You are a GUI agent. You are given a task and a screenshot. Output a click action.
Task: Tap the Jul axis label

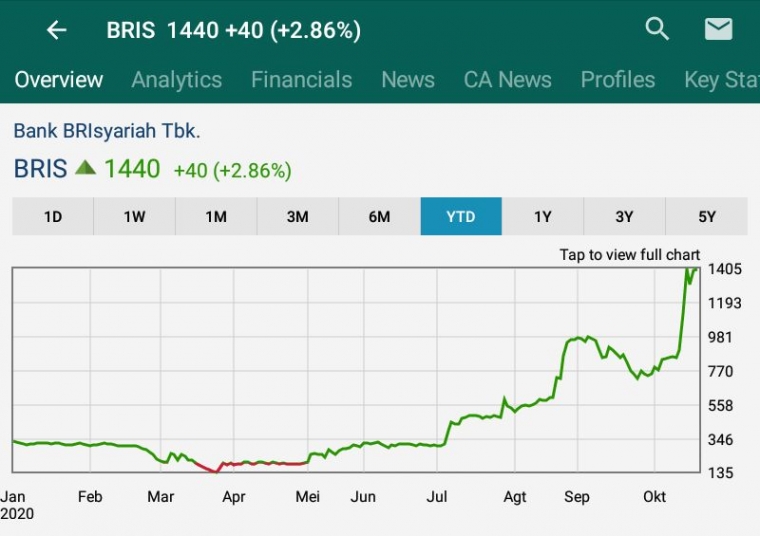[436, 497]
